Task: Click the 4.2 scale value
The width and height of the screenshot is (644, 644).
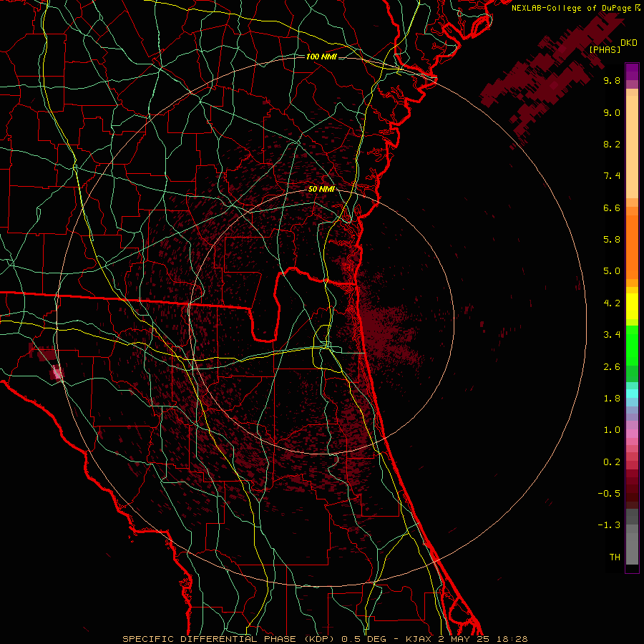Action: click(612, 303)
